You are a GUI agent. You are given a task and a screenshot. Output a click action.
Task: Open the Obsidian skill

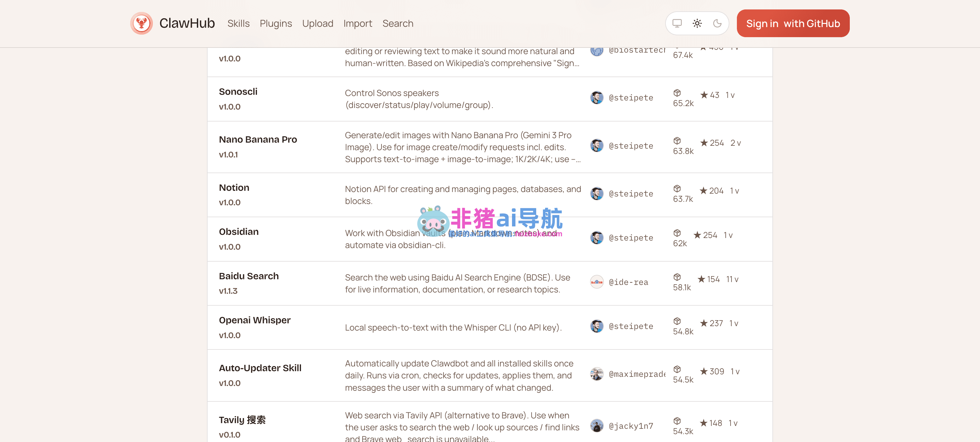pos(238,232)
